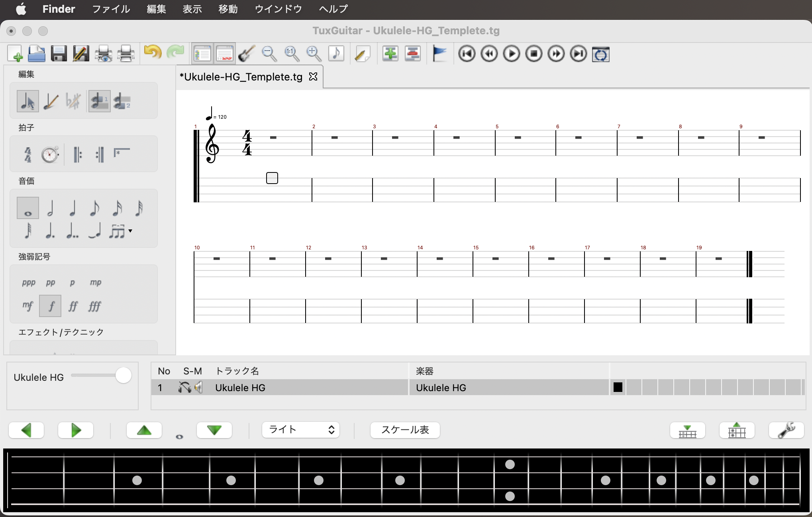This screenshot has height=517, width=812.
Task: Click the Open repeat bar icon
Action: [x=77, y=155]
